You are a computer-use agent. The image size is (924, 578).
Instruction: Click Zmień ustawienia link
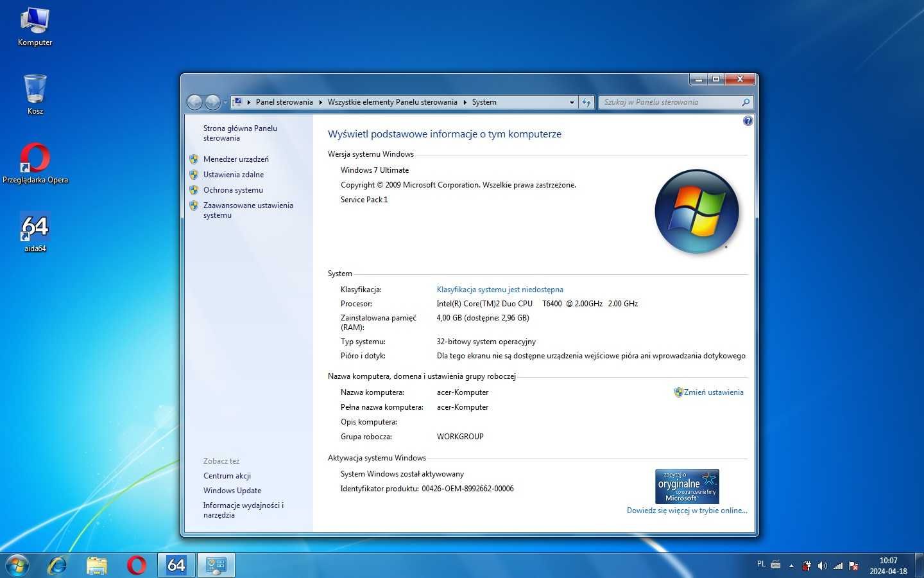pyautogui.click(x=714, y=392)
